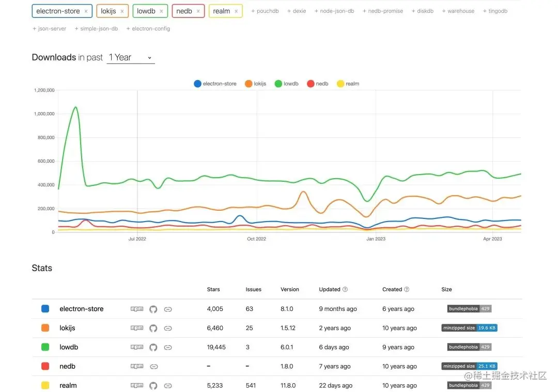The height and width of the screenshot is (392, 558).
Task: Add pouchdb suggestion to comparison
Action: pyautogui.click(x=265, y=11)
